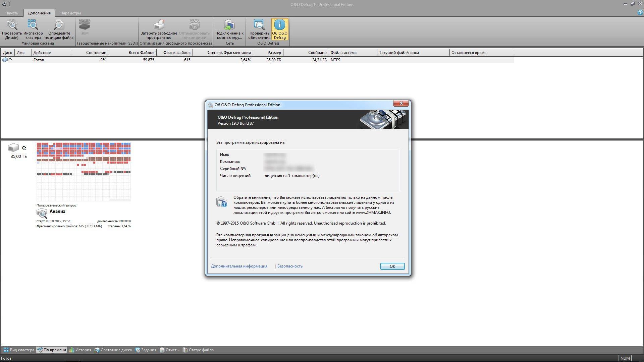Click Проверить обновления icon
The width and height of the screenshot is (644, 362).
tap(259, 29)
